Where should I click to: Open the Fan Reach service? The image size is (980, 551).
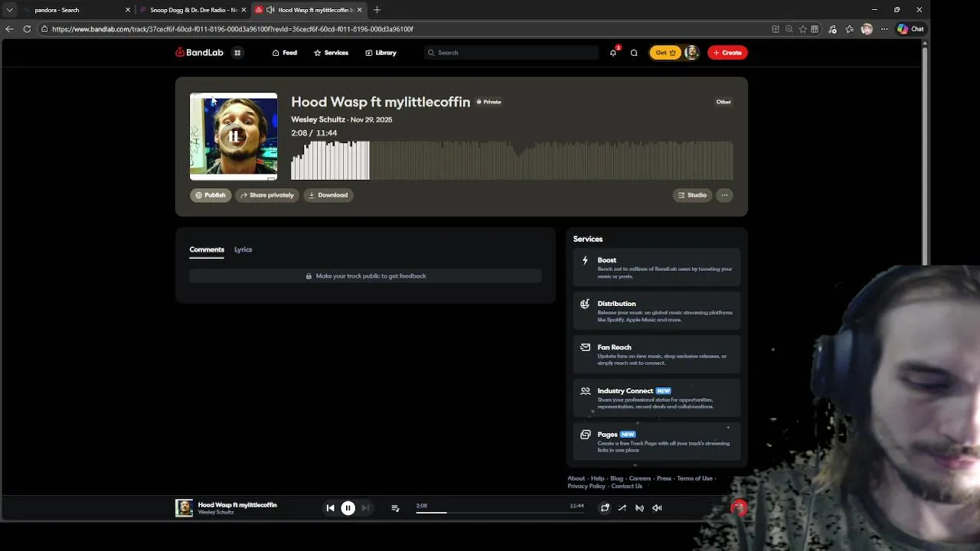coord(656,353)
